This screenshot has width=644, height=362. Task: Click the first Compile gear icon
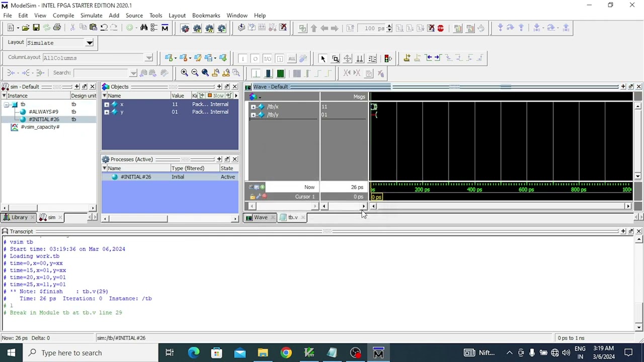(185, 28)
